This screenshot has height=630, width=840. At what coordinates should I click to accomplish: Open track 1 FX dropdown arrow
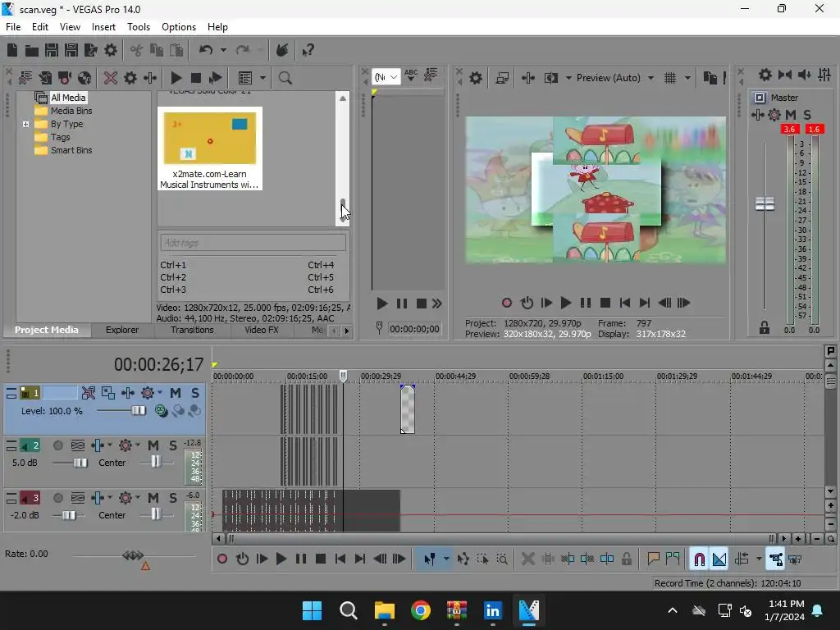160,393
